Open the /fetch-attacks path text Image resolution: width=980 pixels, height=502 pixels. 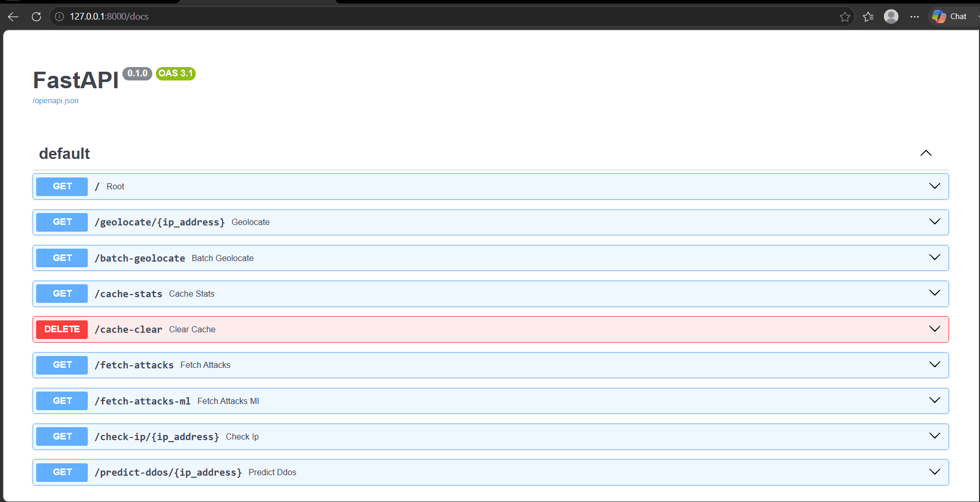pyautogui.click(x=134, y=365)
